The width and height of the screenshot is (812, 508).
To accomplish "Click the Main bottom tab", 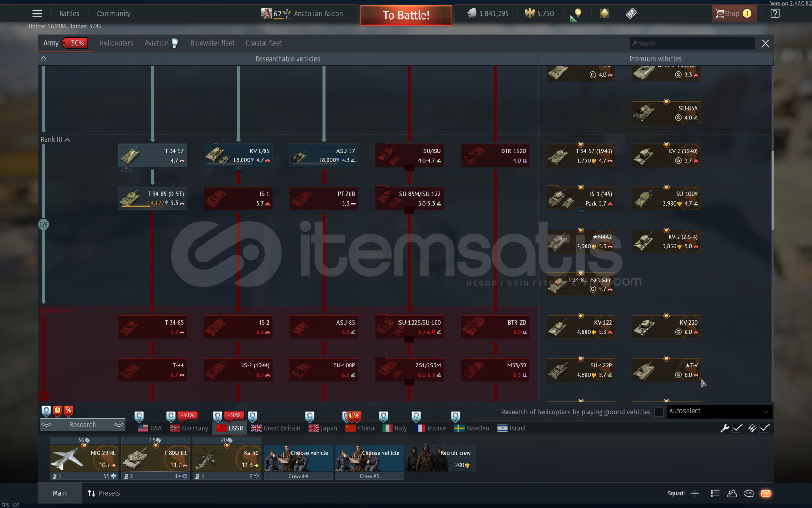I will [60, 493].
